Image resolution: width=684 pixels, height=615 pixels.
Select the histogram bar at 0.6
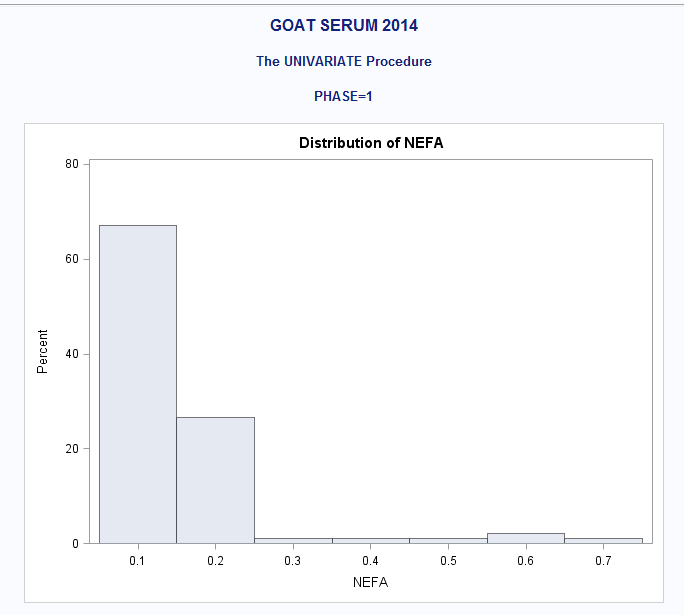526,539
